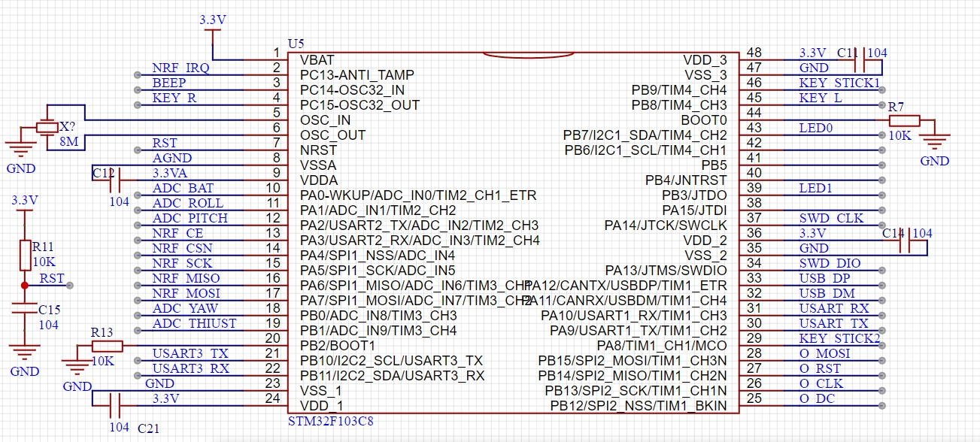The image size is (980, 442).
Task: Select the LED1 net label
Action: [x=816, y=188]
